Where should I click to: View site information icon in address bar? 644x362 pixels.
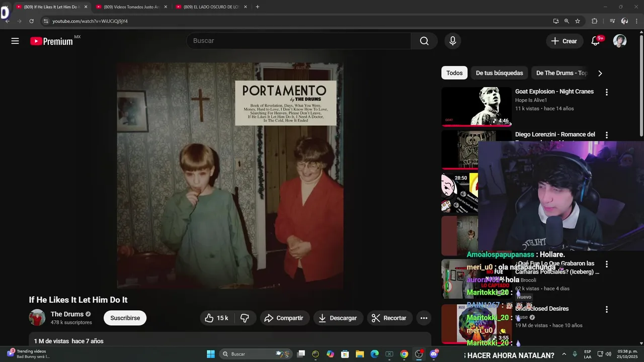(x=46, y=21)
